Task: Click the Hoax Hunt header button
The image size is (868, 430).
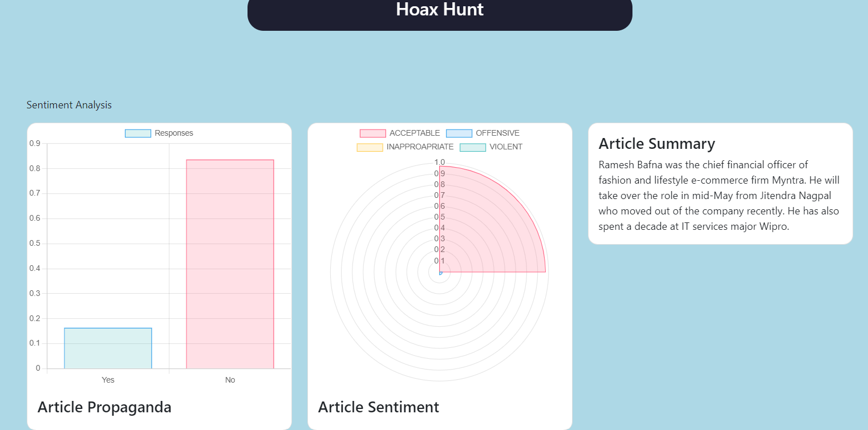Action: 440,10
